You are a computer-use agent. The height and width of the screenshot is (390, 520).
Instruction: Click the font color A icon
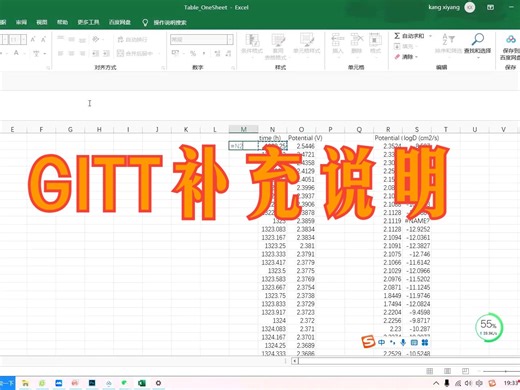pos(16,53)
